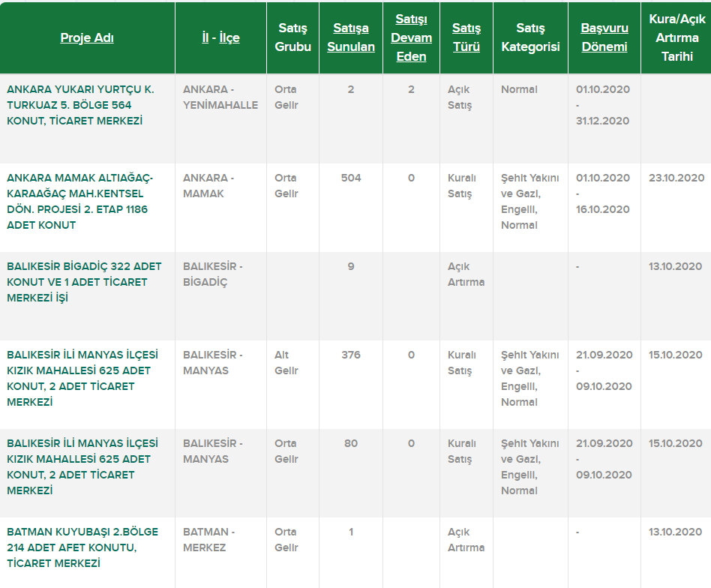Select Açık Satış in Yenimahalle row
The width and height of the screenshot is (711, 588).
[x=460, y=97]
